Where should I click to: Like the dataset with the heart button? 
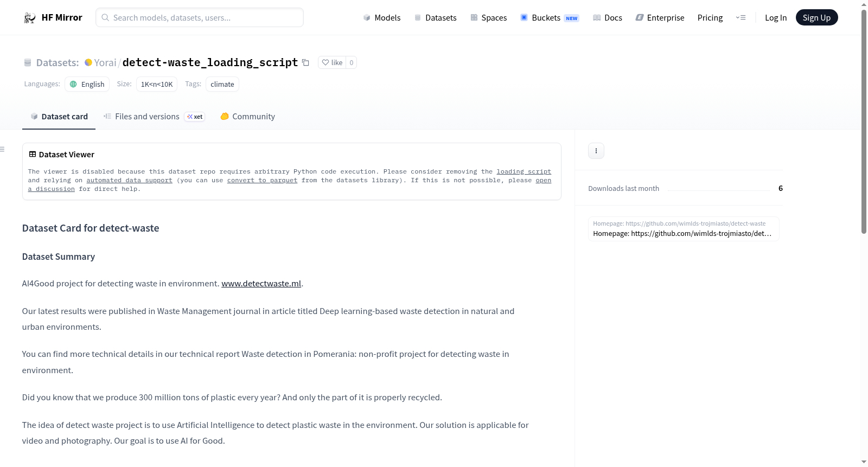(332, 62)
